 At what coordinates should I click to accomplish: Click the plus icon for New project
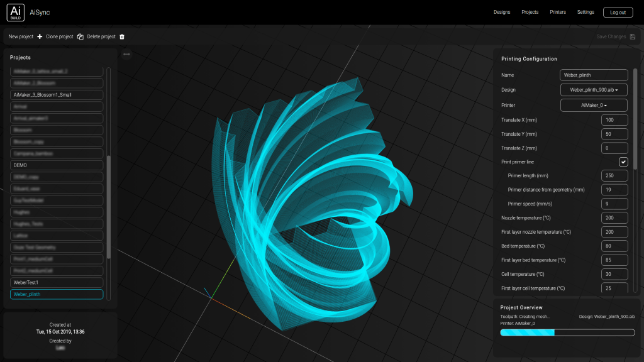[x=40, y=36]
